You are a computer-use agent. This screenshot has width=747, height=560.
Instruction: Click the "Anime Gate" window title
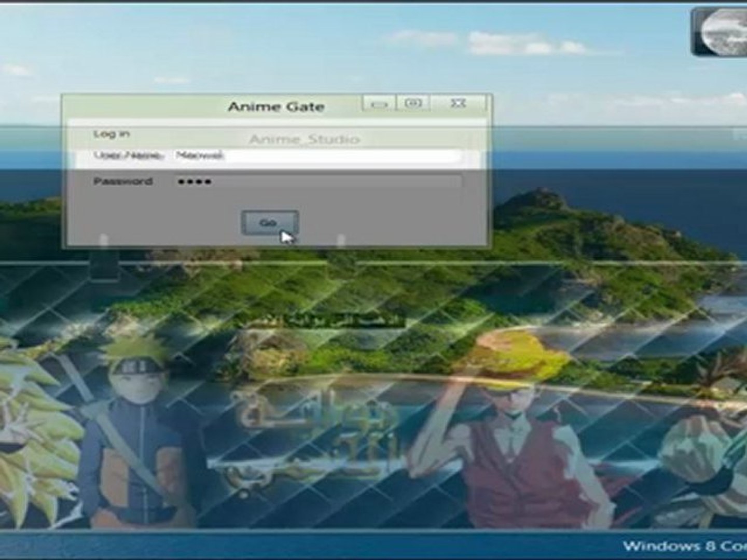[276, 107]
